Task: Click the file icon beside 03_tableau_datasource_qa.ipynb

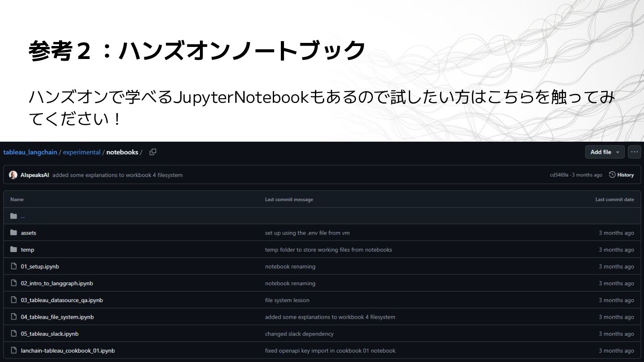Action: 13,300
